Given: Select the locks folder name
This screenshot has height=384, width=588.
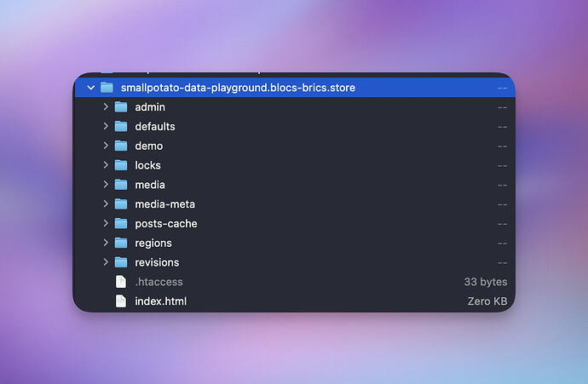Looking at the screenshot, I should [x=147, y=165].
